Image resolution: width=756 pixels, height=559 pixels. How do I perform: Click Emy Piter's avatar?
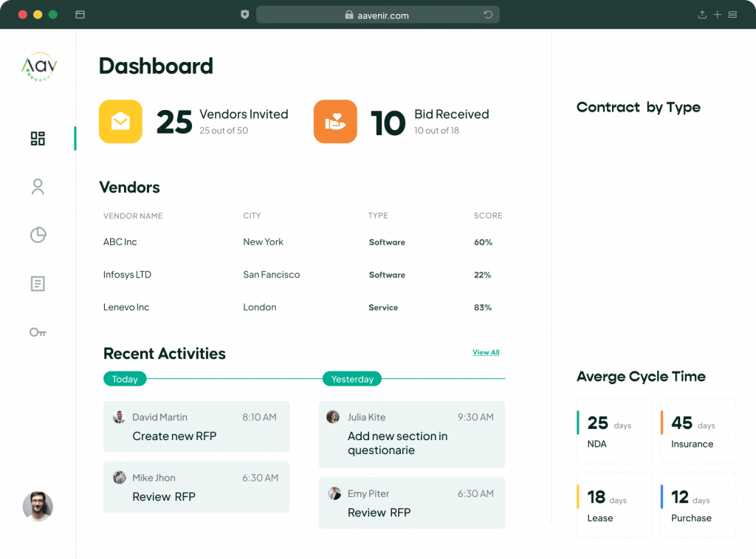334,493
